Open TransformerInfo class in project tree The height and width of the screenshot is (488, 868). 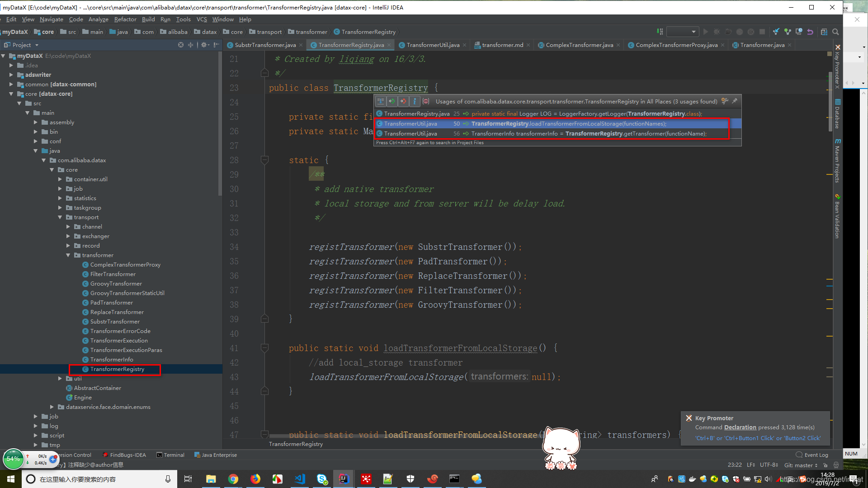[x=111, y=359]
